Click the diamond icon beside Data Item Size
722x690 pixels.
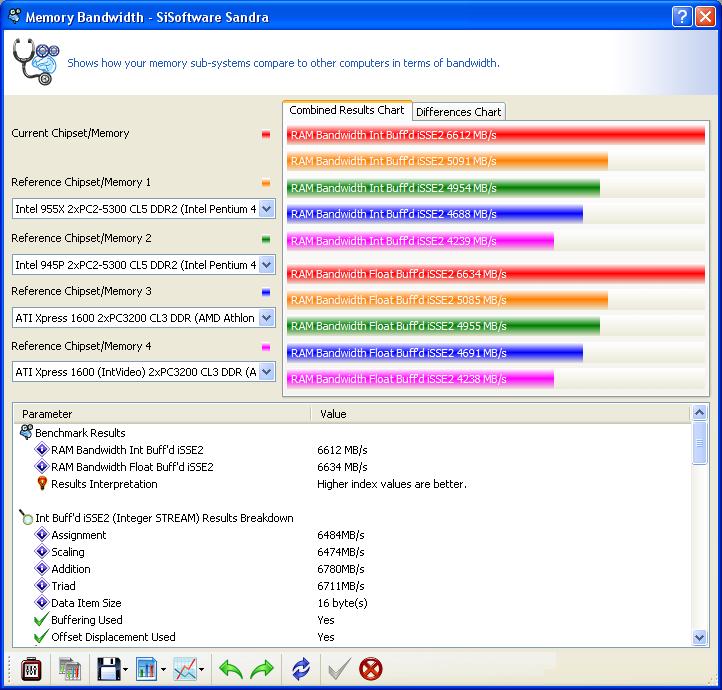[42, 602]
